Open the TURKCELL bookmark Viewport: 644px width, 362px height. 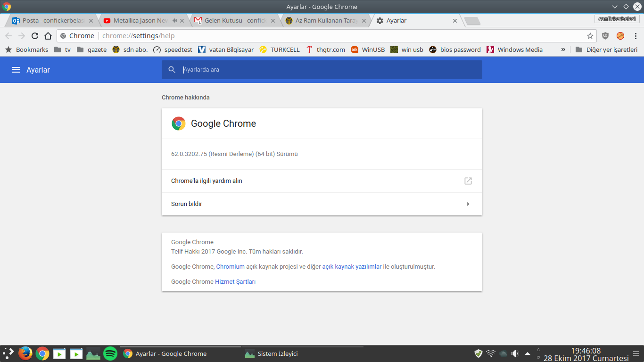point(280,49)
